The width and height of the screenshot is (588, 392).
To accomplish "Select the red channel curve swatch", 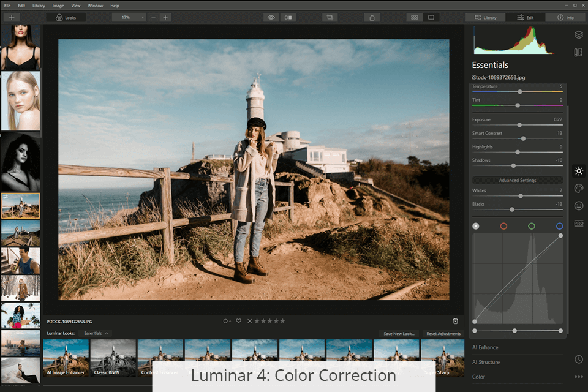I will point(503,226).
